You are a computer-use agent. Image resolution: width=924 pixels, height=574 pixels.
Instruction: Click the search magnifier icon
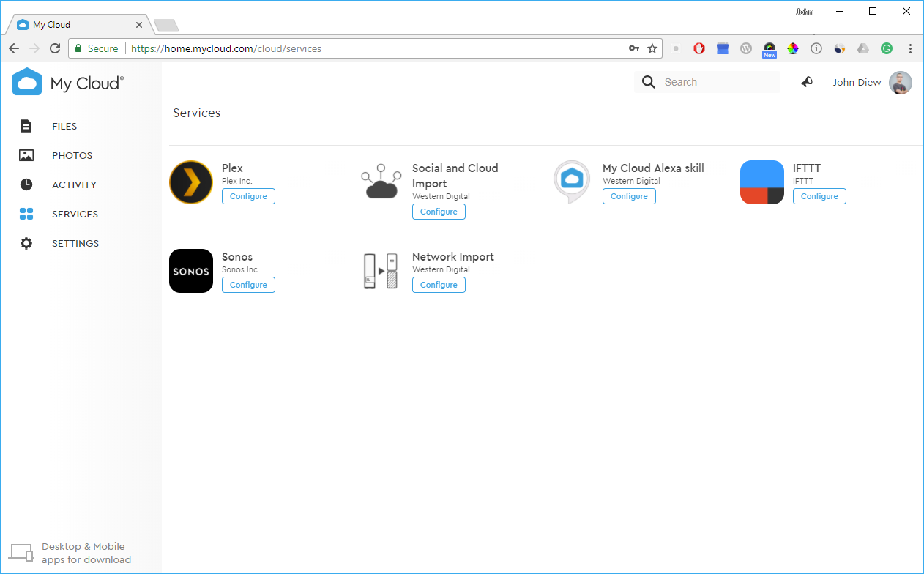[x=649, y=82]
